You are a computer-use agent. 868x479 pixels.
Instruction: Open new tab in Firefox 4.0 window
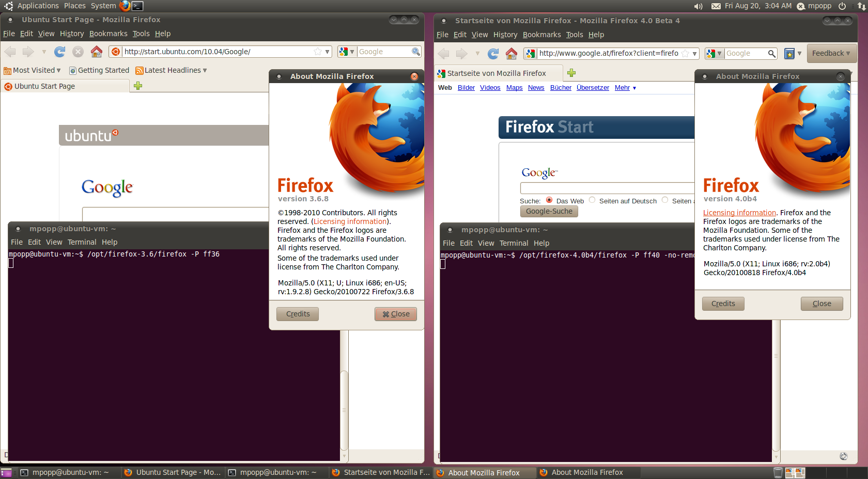coord(571,73)
